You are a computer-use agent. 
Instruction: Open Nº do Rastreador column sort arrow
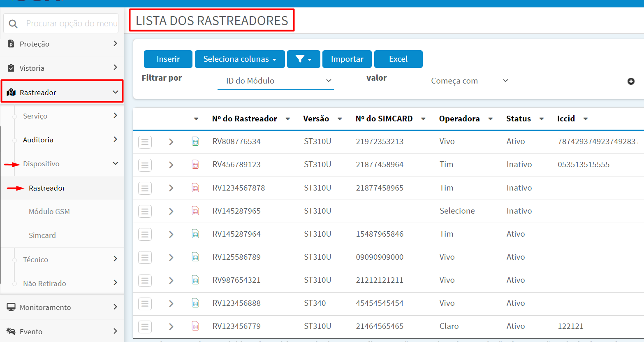click(x=288, y=119)
